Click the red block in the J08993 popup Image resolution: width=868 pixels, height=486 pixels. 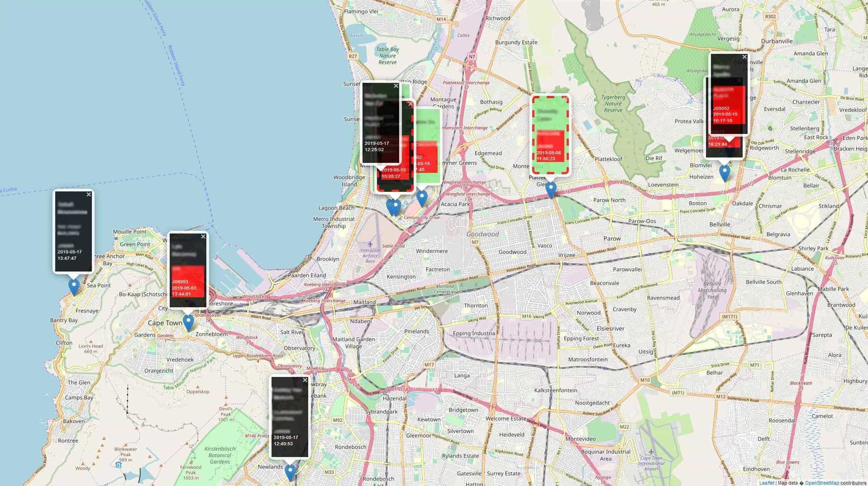[x=188, y=281]
